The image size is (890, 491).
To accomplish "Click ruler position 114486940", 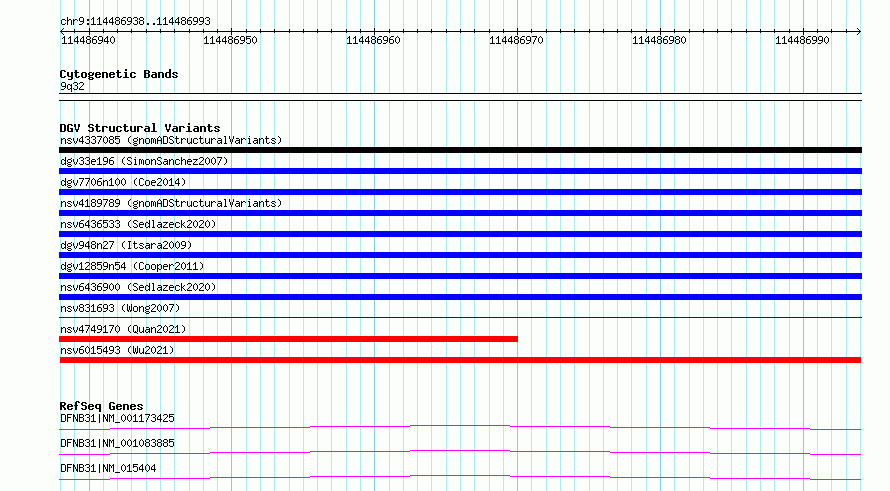I will pos(88,40).
